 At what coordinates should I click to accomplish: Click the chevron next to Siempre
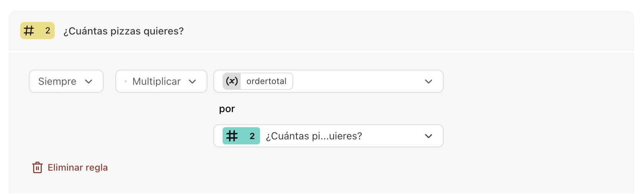(89, 82)
